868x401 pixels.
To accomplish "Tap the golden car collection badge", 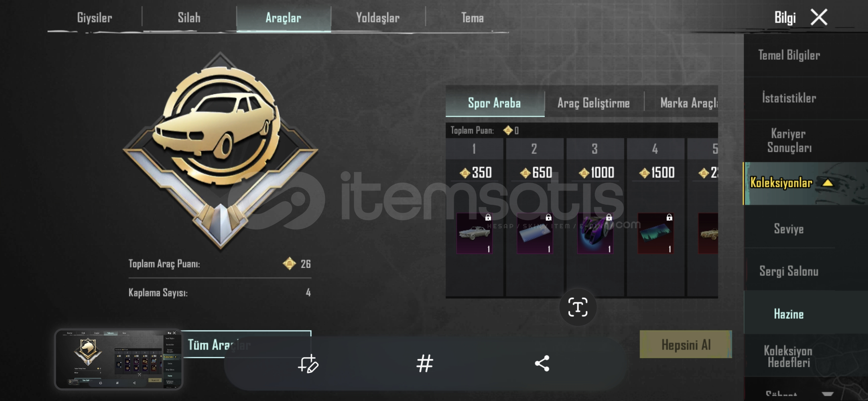I will 220,150.
